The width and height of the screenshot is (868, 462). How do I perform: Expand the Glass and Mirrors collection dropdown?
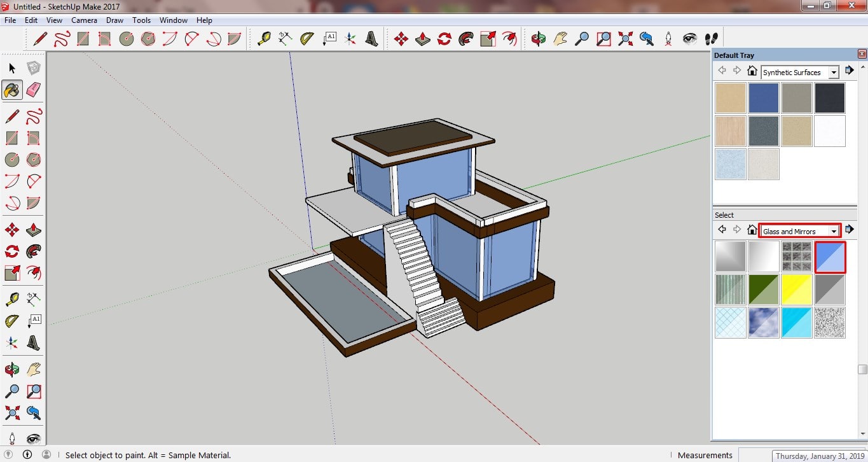pyautogui.click(x=833, y=232)
